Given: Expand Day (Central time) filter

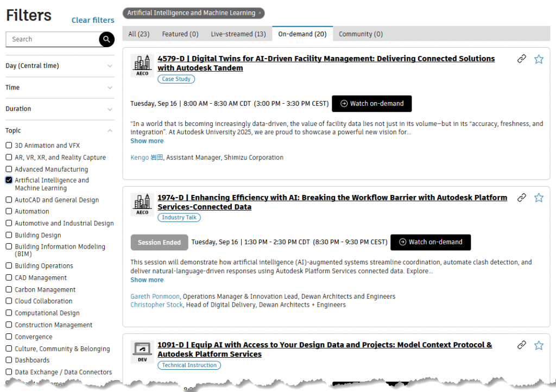Looking at the screenshot, I should (60, 66).
